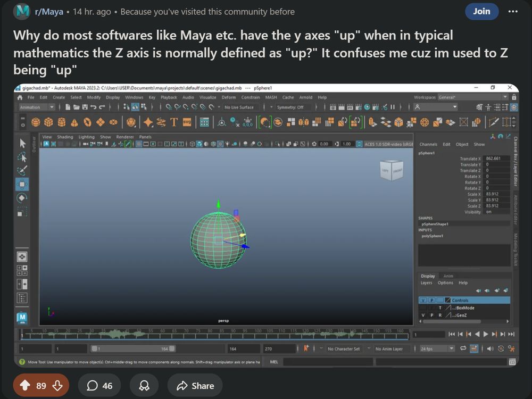Open the Create menu in Maya
532x399 pixels.
pyautogui.click(x=59, y=97)
